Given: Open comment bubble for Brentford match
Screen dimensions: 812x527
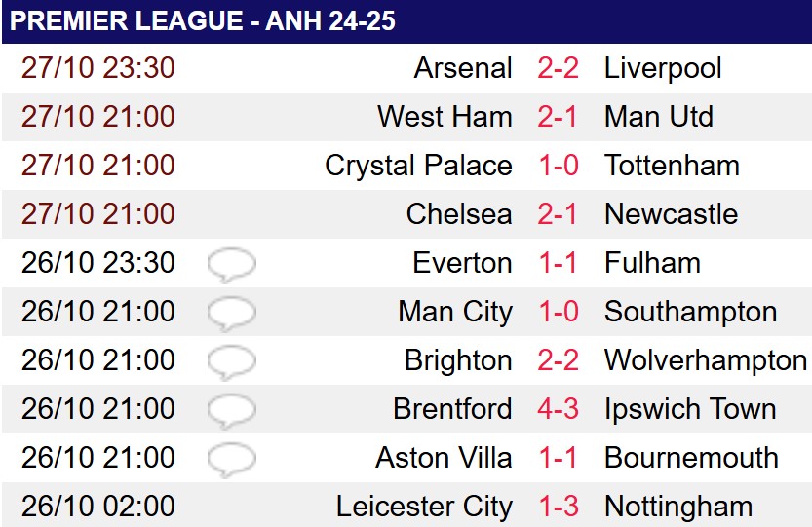Looking at the screenshot, I should 231,411.
